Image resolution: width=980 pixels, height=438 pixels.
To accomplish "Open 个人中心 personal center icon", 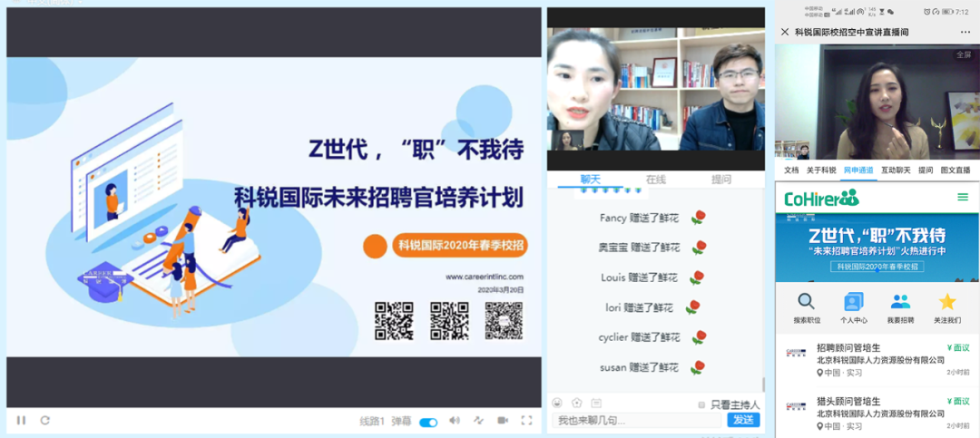I will click(x=853, y=302).
